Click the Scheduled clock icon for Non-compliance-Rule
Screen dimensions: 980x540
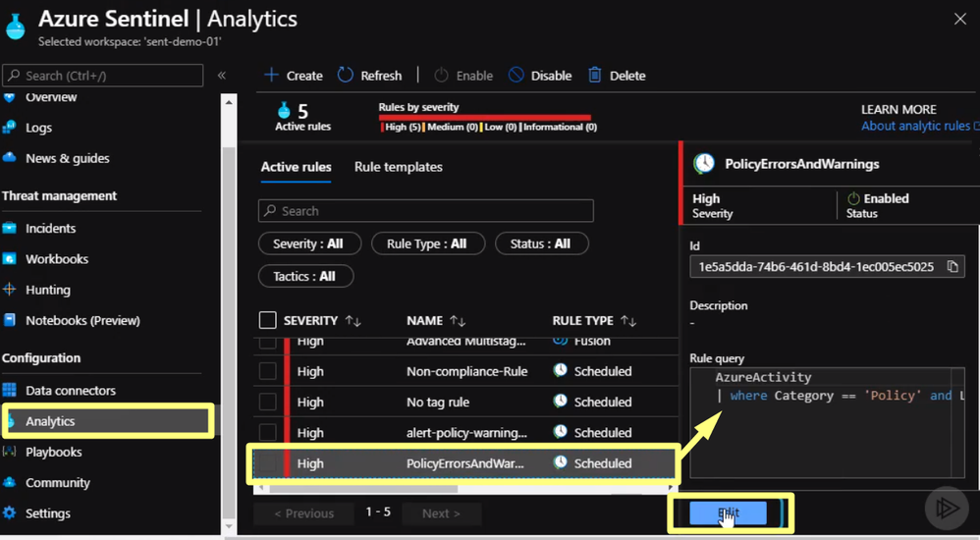point(561,370)
